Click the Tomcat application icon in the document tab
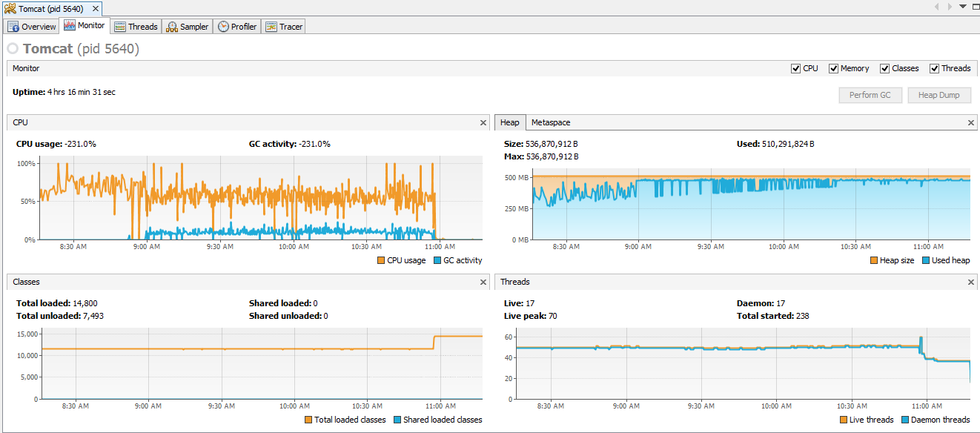Image resolution: width=980 pixels, height=433 pixels. 10,8
